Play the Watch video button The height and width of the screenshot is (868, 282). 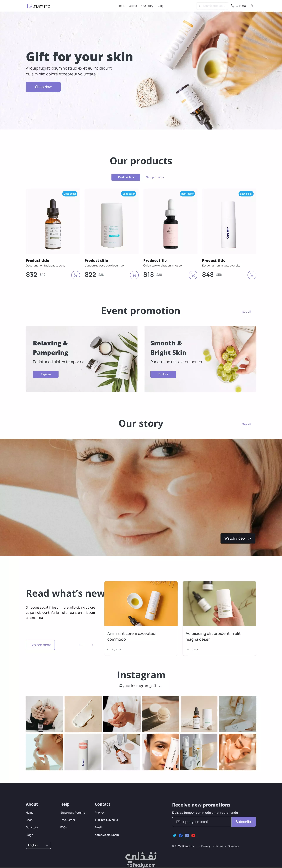pyautogui.click(x=237, y=538)
